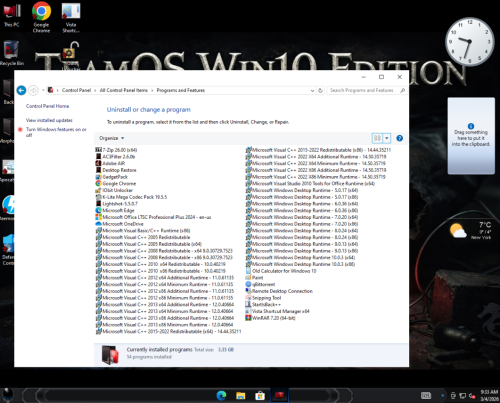Click All Control Panel Items breadcrumb

[124, 90]
